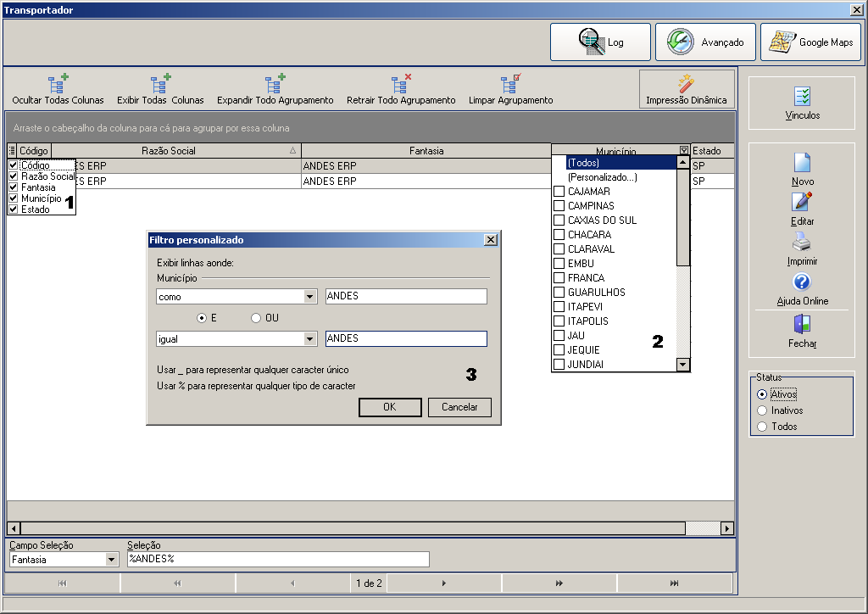
Task: Open the Vínculos checklist icon
Action: pyautogui.click(x=802, y=97)
